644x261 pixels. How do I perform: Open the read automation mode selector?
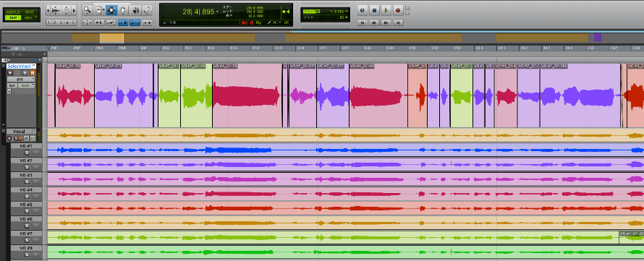[x=26, y=85]
